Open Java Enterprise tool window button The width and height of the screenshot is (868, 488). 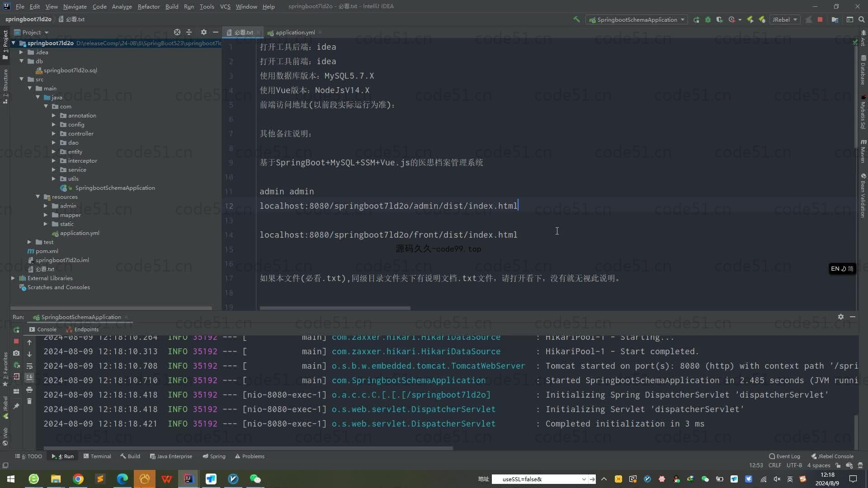[171, 456]
